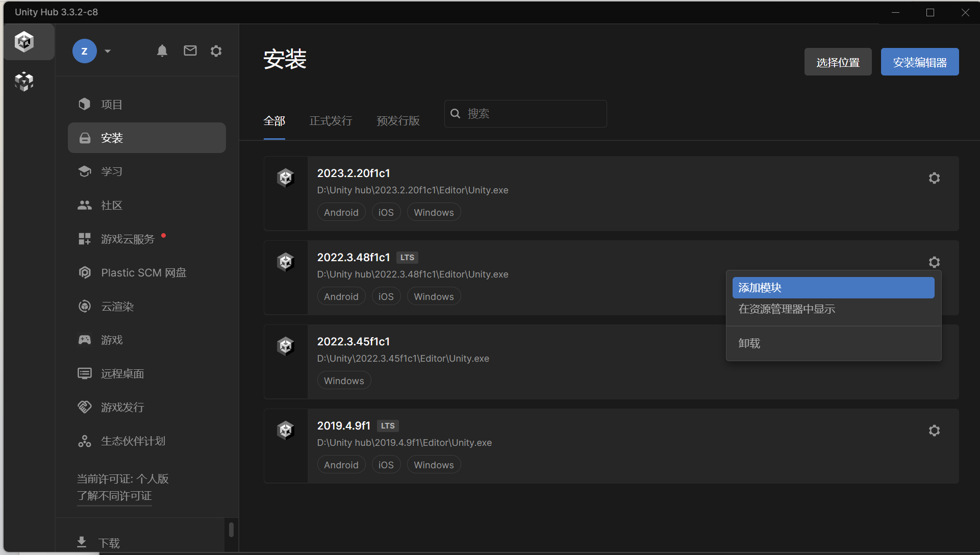
Task: Open the account avatar Z
Action: [x=85, y=51]
